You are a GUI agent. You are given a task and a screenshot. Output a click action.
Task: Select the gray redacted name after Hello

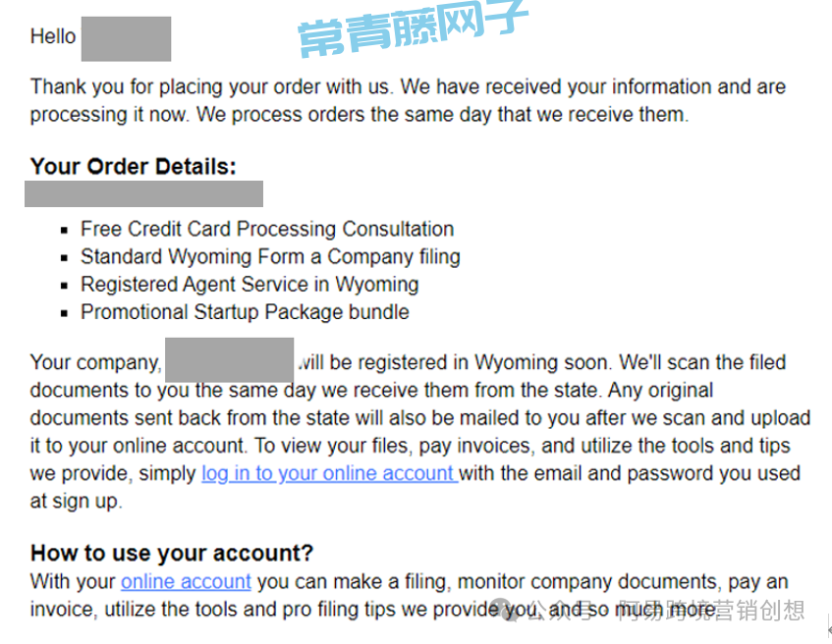[126, 39]
